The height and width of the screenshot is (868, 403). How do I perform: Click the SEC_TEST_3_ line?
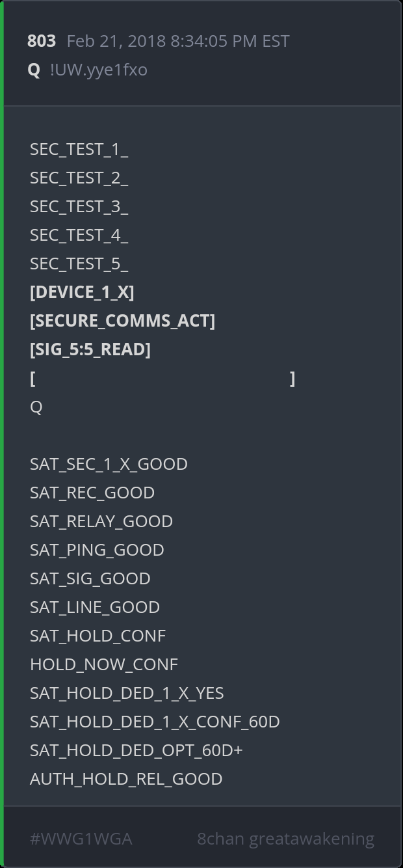(x=79, y=206)
